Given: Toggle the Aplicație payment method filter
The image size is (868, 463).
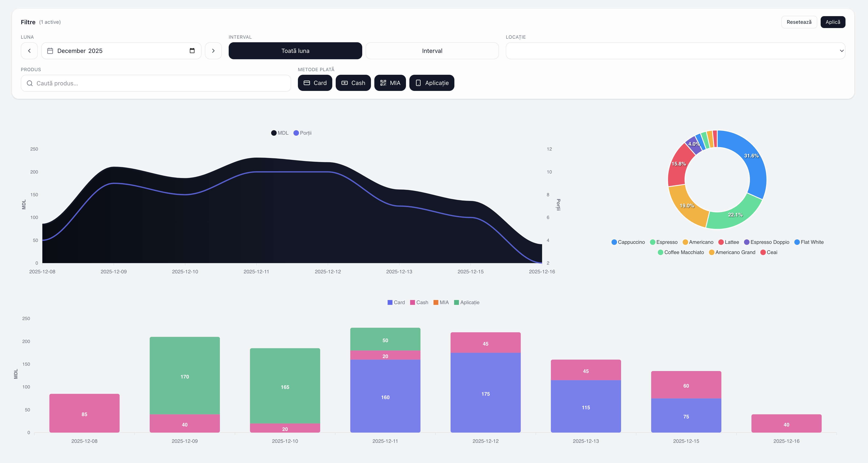Looking at the screenshot, I should click(x=431, y=83).
